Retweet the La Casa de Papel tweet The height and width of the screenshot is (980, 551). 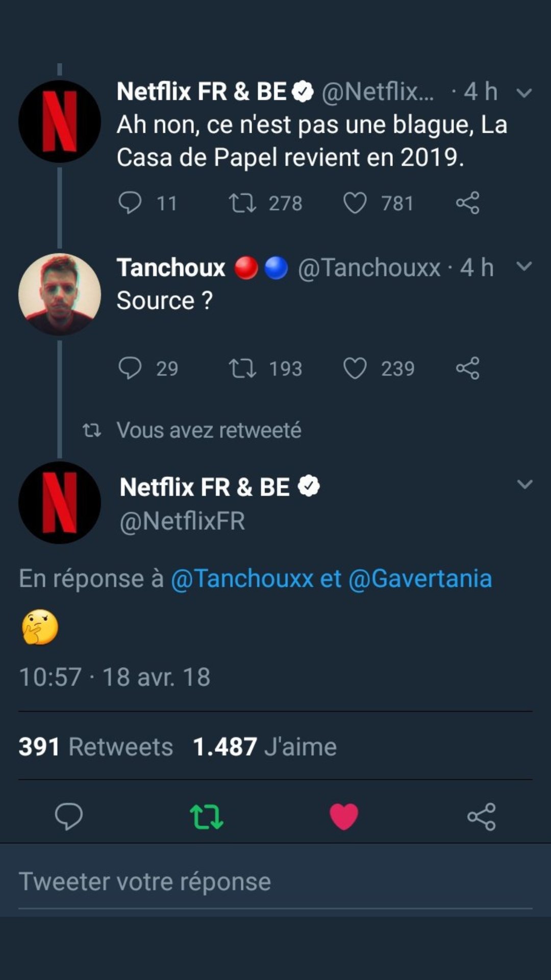coord(242,203)
